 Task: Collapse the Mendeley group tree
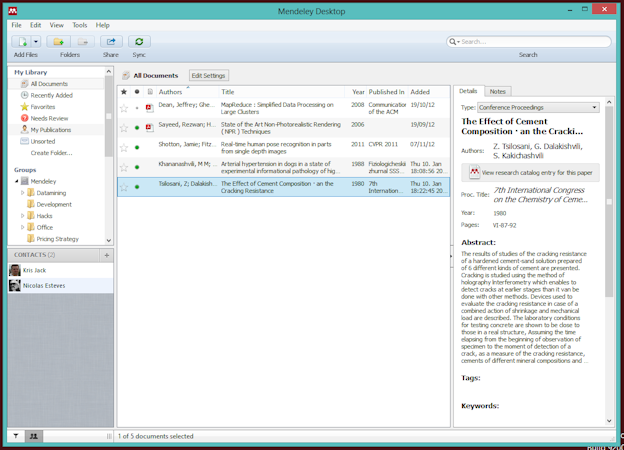pos(17,181)
